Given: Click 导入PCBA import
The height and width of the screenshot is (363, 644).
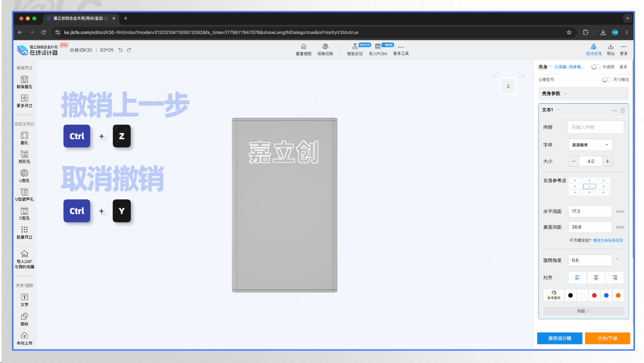Looking at the screenshot, I should (x=378, y=50).
